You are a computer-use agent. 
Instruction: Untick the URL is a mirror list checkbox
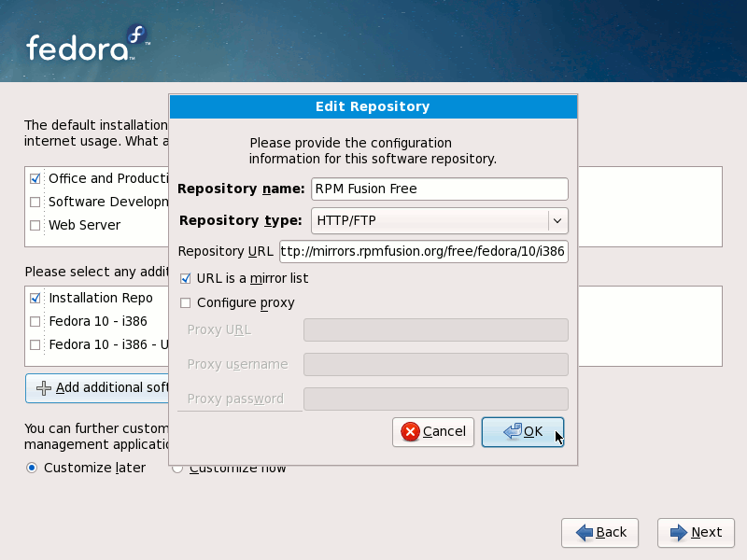[185, 278]
